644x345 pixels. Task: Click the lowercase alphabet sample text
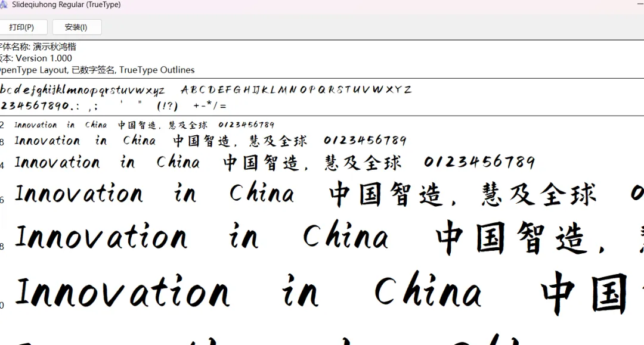point(82,90)
